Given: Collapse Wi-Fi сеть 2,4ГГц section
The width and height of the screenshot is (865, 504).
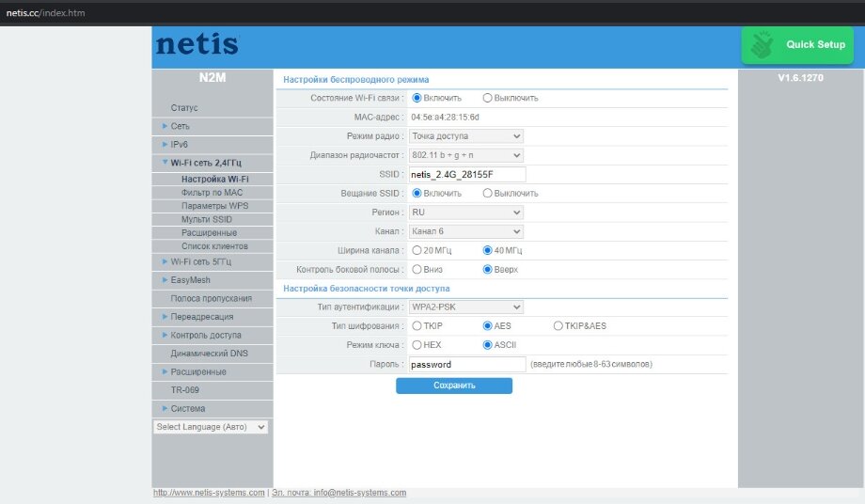Looking at the screenshot, I should click(x=212, y=164).
